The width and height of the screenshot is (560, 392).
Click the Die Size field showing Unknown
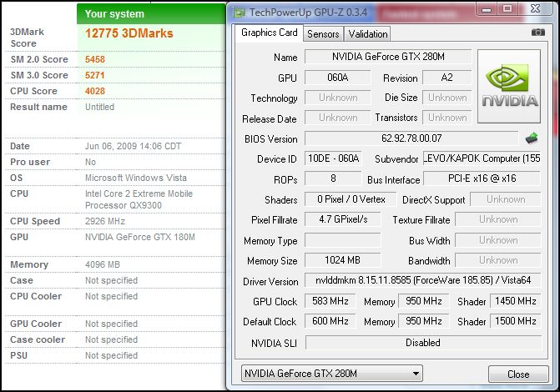coord(447,98)
